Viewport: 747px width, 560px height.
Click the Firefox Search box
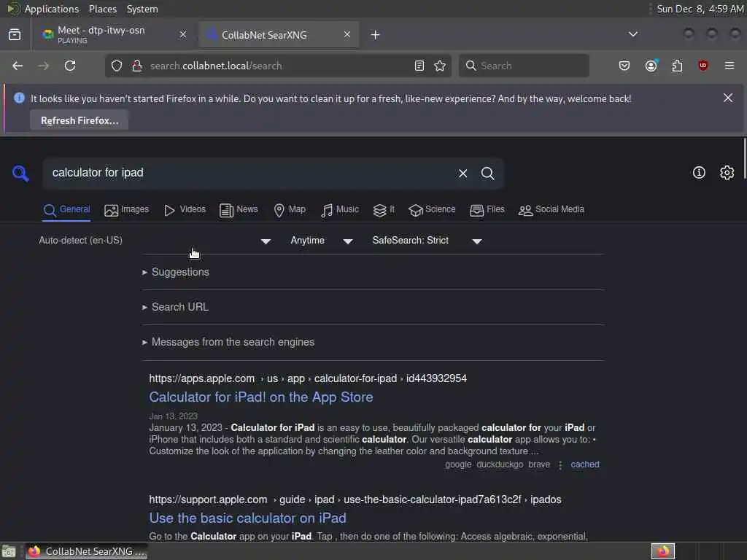click(x=524, y=66)
